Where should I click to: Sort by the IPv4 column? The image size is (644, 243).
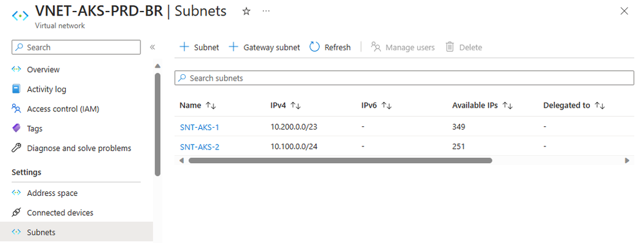click(286, 106)
